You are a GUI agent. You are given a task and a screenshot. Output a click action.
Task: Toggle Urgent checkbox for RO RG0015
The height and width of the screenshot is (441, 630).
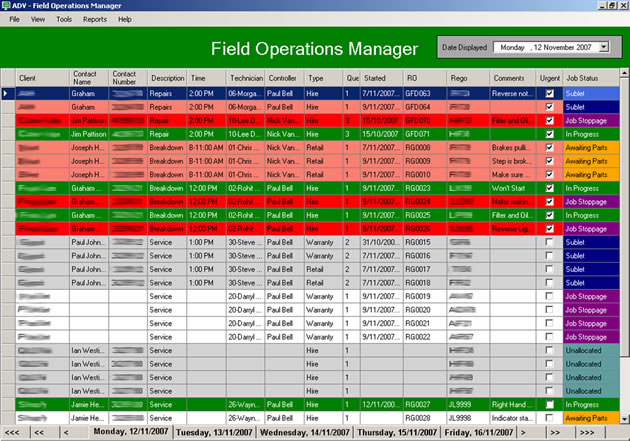(x=548, y=242)
